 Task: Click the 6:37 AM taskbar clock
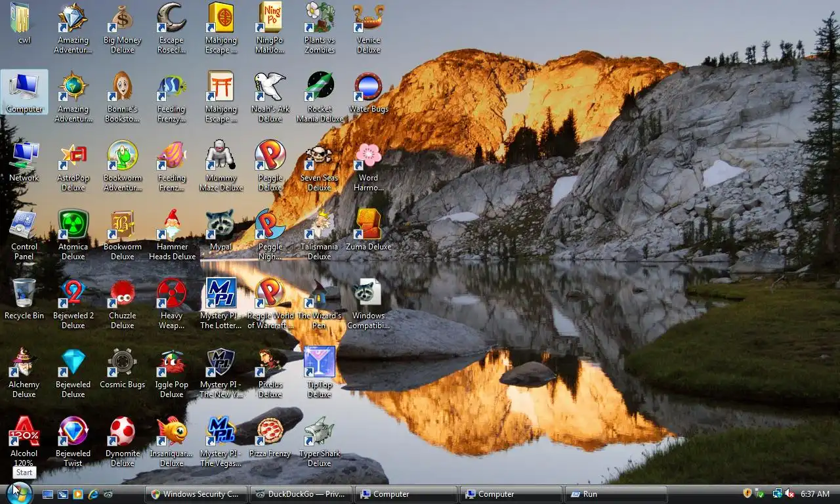click(x=815, y=494)
